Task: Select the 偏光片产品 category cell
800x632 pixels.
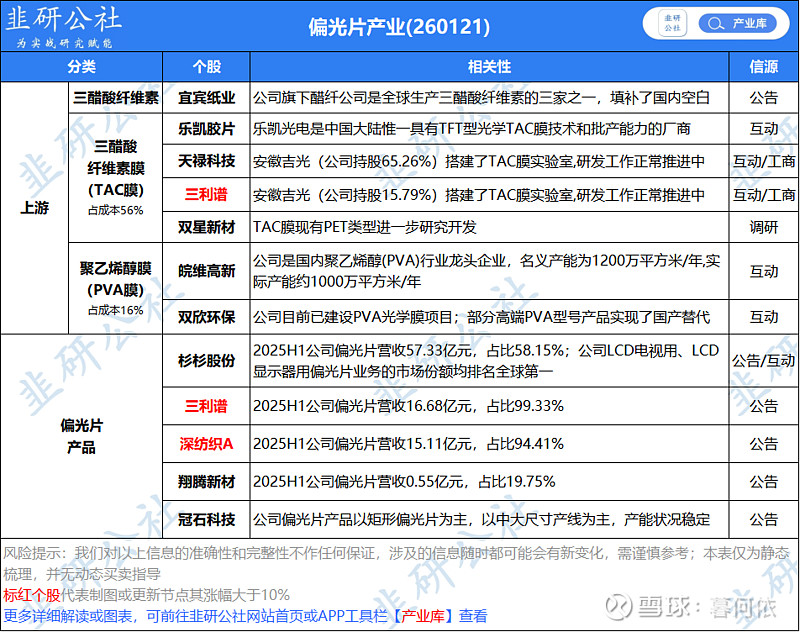Action: 81,434
